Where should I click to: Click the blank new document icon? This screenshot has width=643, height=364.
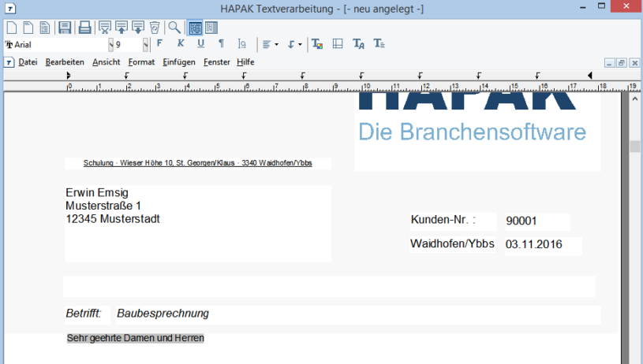coord(12,28)
